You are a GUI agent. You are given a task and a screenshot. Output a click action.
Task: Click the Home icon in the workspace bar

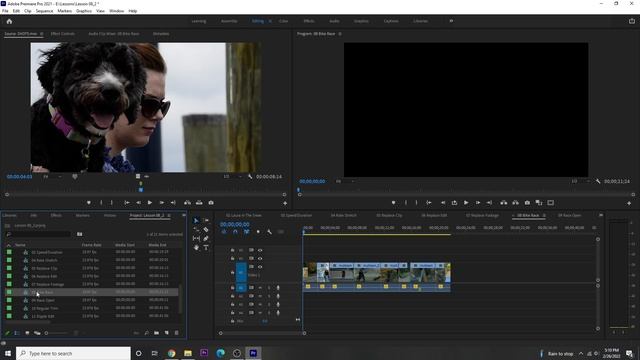click(9, 21)
